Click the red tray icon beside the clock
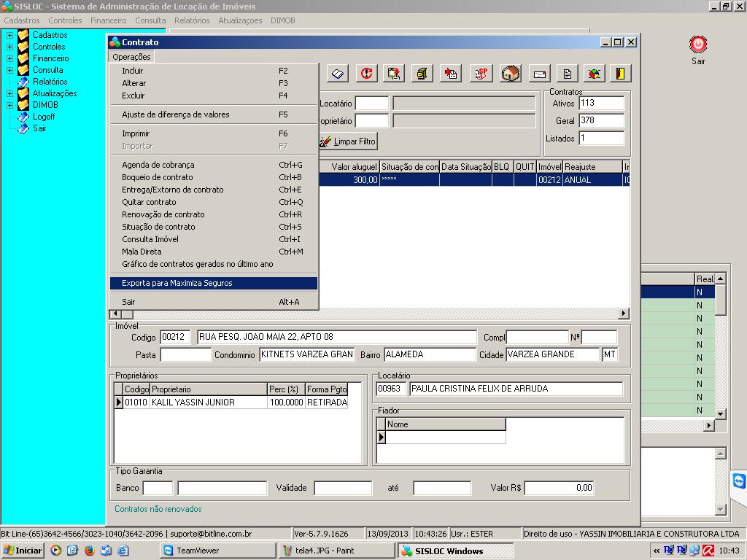Image resolution: width=747 pixels, height=560 pixels. coord(708,551)
